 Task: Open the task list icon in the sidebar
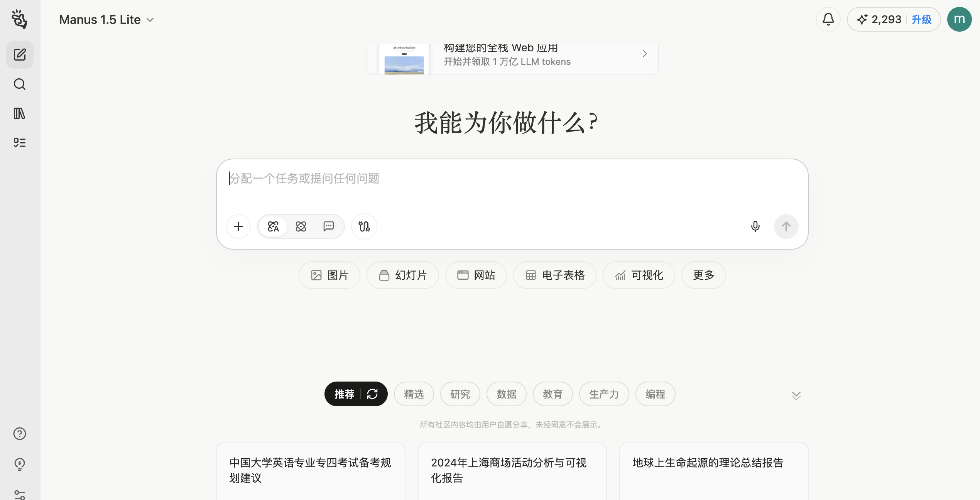19,143
